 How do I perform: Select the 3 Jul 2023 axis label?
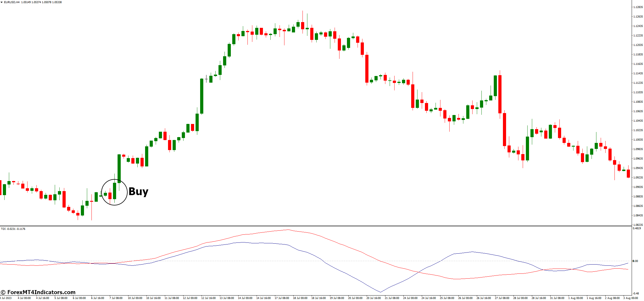point(6,298)
